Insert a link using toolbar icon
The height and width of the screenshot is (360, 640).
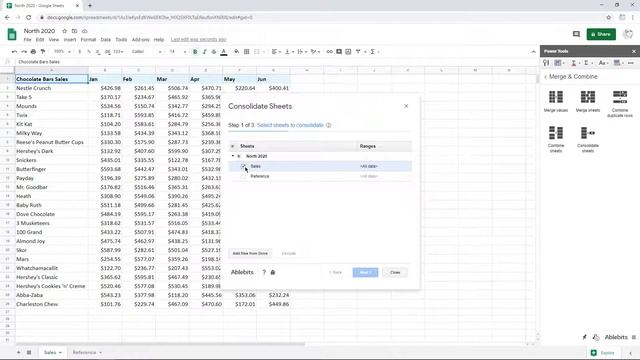(329, 52)
